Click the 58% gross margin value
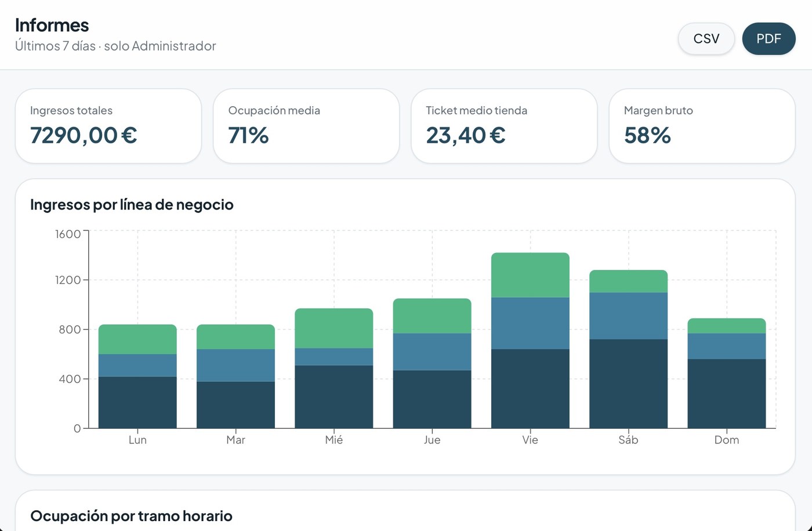 tap(647, 135)
